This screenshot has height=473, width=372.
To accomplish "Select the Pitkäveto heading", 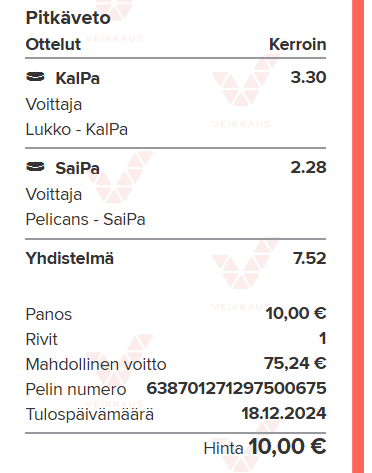I will (x=68, y=18).
